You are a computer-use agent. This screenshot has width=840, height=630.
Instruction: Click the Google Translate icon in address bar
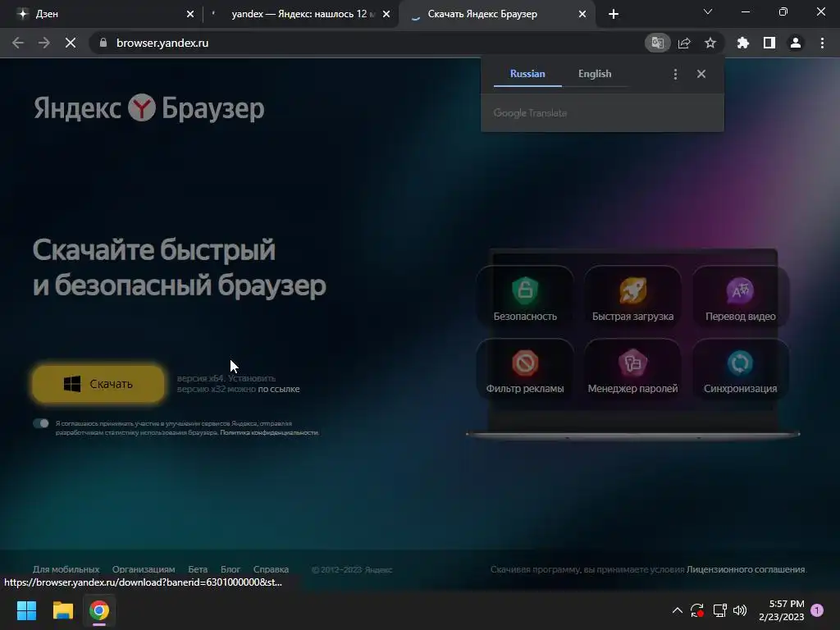[657, 43]
